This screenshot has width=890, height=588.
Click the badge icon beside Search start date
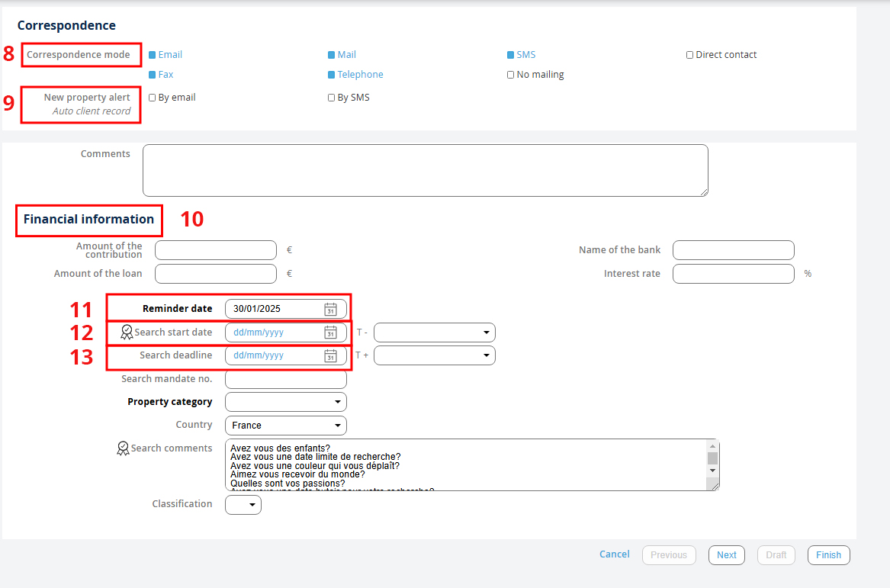coord(127,333)
